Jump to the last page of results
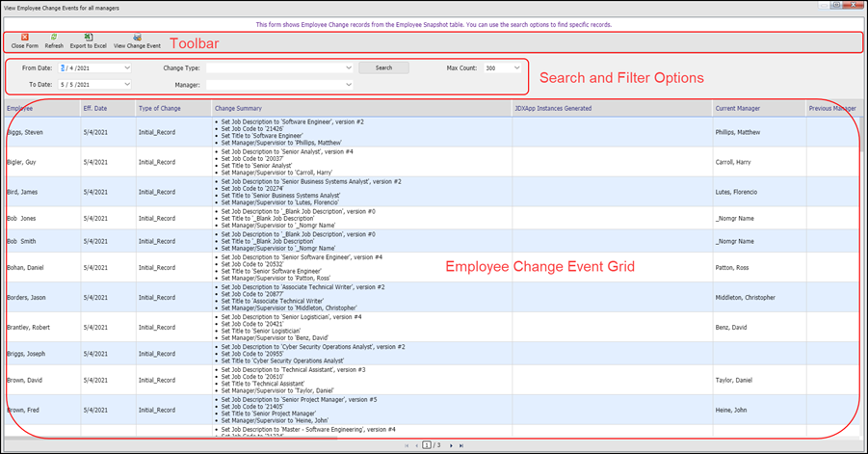868x454 pixels. [462, 446]
